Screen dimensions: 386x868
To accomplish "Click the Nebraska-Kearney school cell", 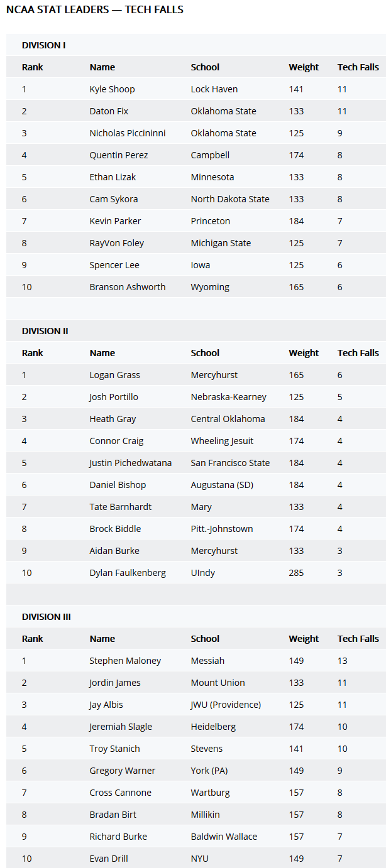I will [228, 397].
